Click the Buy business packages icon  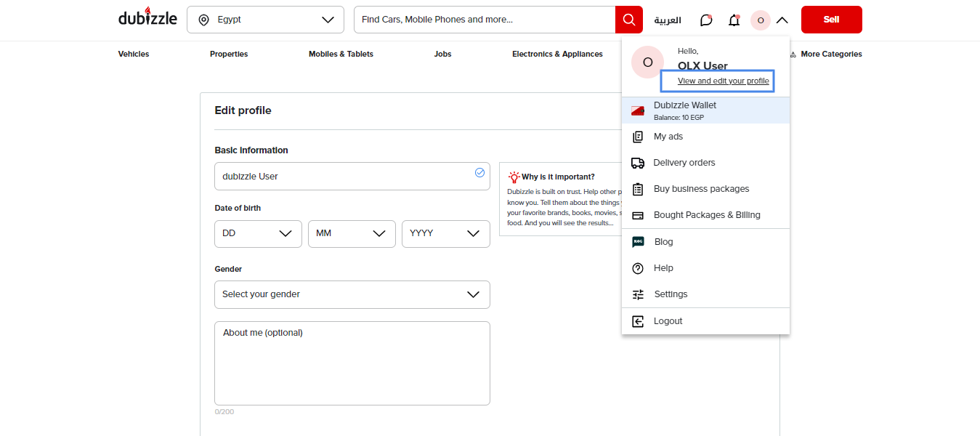tap(637, 189)
